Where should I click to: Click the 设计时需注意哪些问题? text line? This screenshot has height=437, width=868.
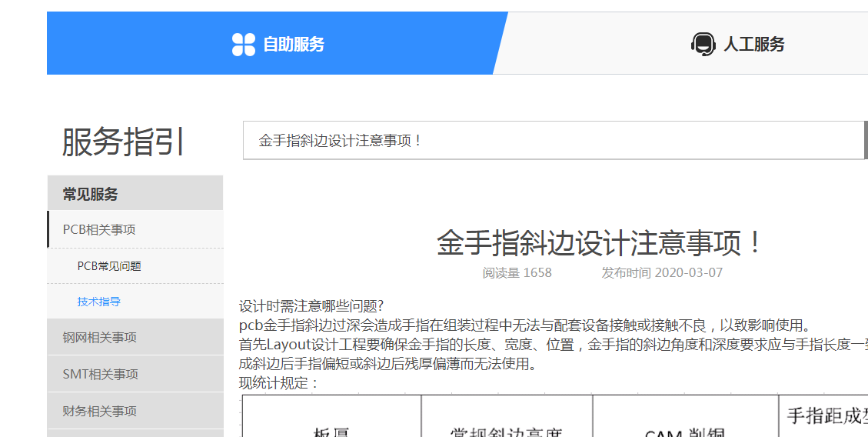click(x=311, y=306)
